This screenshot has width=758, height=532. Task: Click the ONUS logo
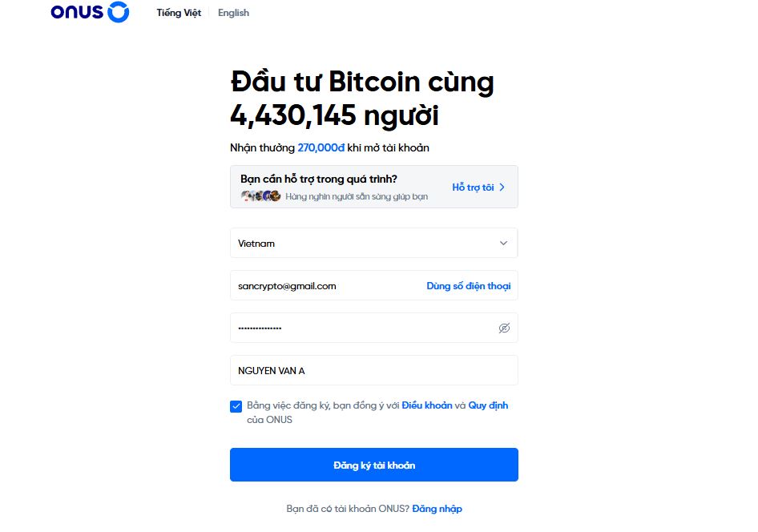[90, 12]
